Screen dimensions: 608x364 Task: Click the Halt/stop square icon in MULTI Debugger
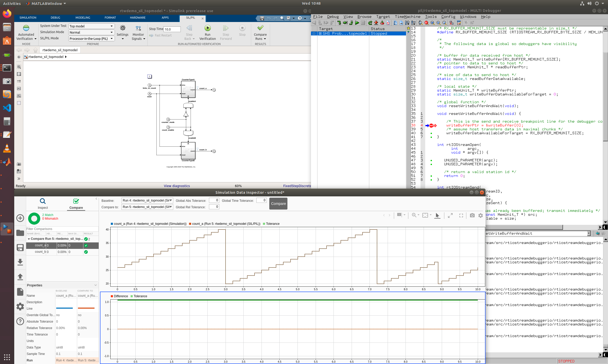click(363, 23)
